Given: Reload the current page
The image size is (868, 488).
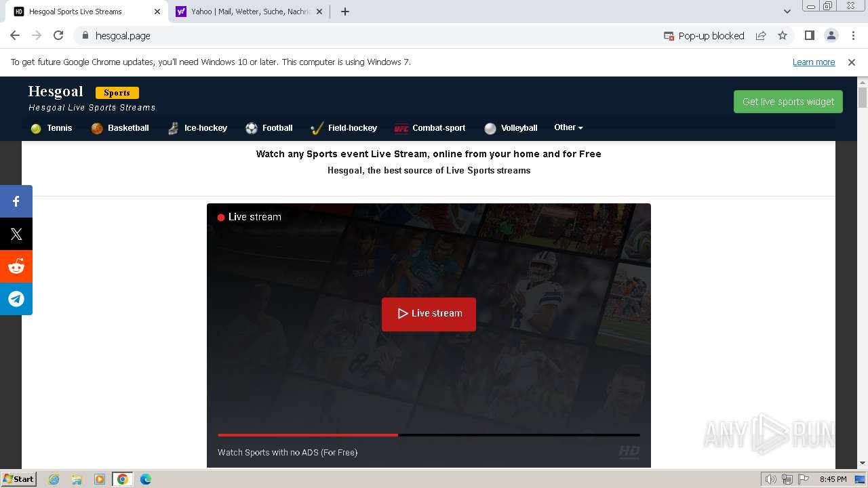Looking at the screenshot, I should click(x=58, y=36).
